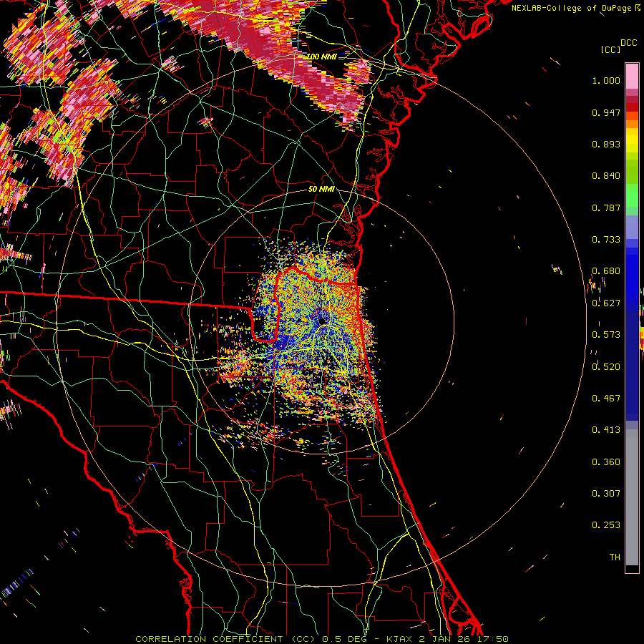Click the 0.520 color scale value

(x=606, y=366)
